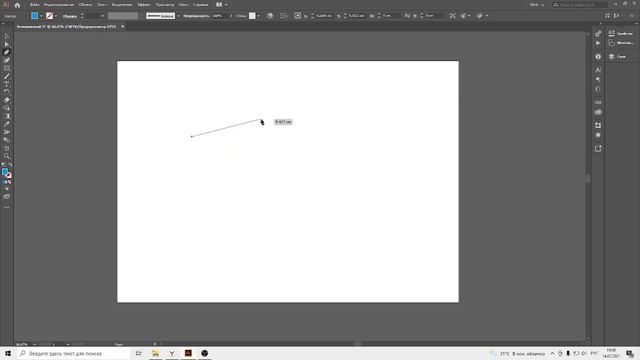Open the graphic style dropdown arrow
The image size is (640, 360).
pos(258,16)
